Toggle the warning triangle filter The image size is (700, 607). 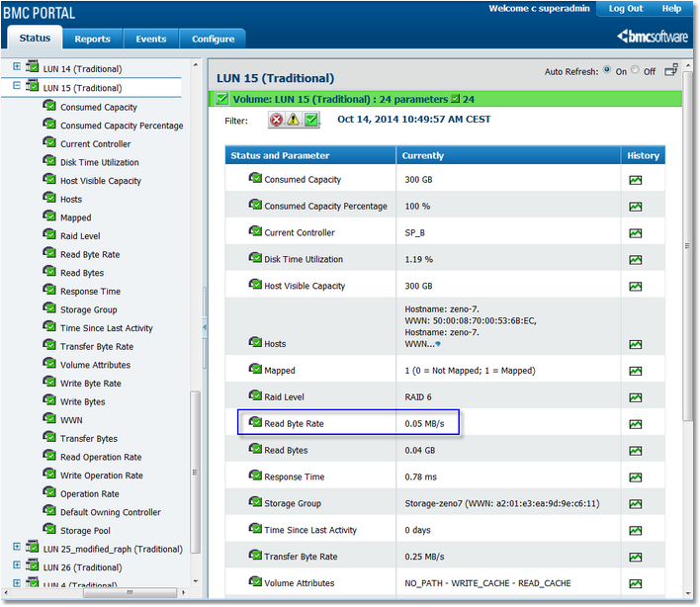[x=294, y=120]
